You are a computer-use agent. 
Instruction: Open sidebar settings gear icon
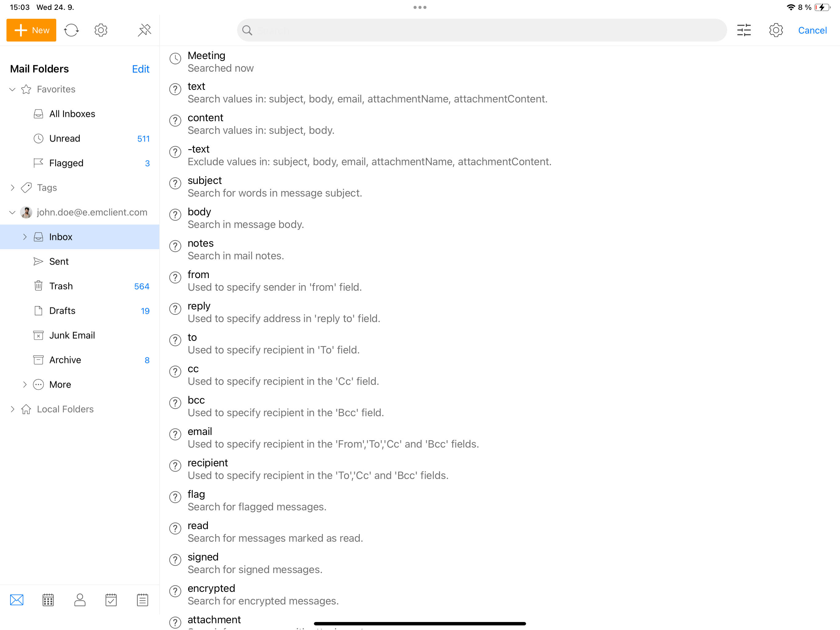click(101, 30)
